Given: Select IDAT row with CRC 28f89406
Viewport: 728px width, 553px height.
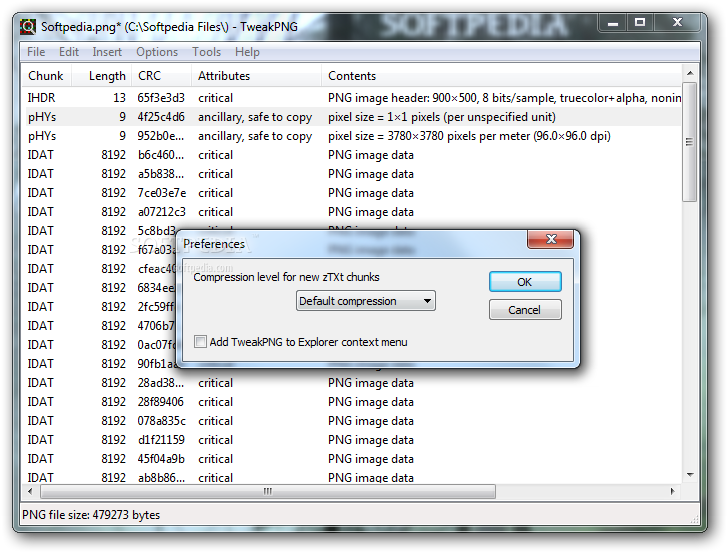Looking at the screenshot, I should point(352,402).
